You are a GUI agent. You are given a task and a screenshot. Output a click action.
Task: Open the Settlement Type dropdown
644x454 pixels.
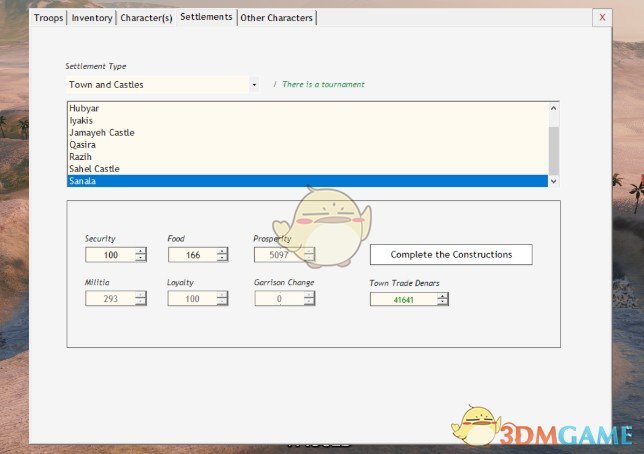(254, 85)
